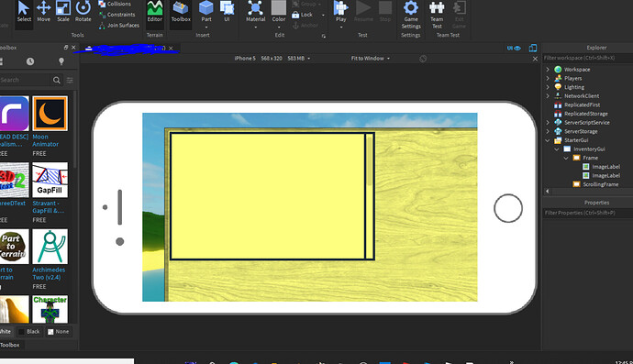The height and width of the screenshot is (364, 633).
Task: Collapse the InventoryGui node
Action: pyautogui.click(x=557, y=149)
